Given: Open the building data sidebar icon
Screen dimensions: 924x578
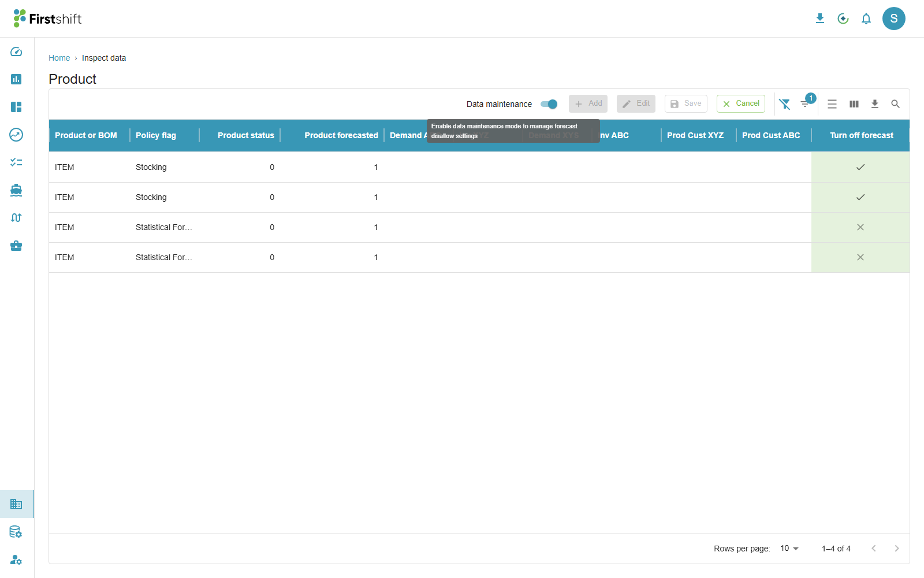Looking at the screenshot, I should click(16, 504).
